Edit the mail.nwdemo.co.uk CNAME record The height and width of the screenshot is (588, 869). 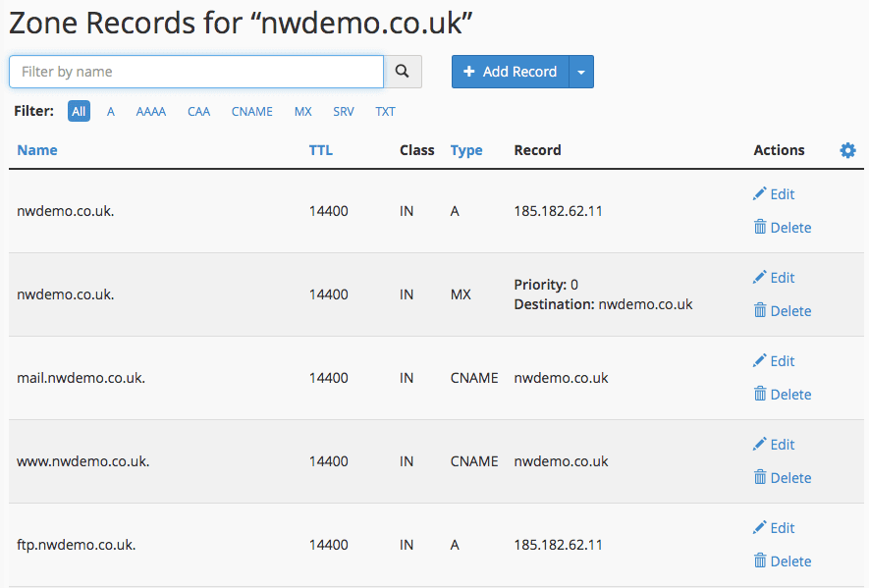774,361
